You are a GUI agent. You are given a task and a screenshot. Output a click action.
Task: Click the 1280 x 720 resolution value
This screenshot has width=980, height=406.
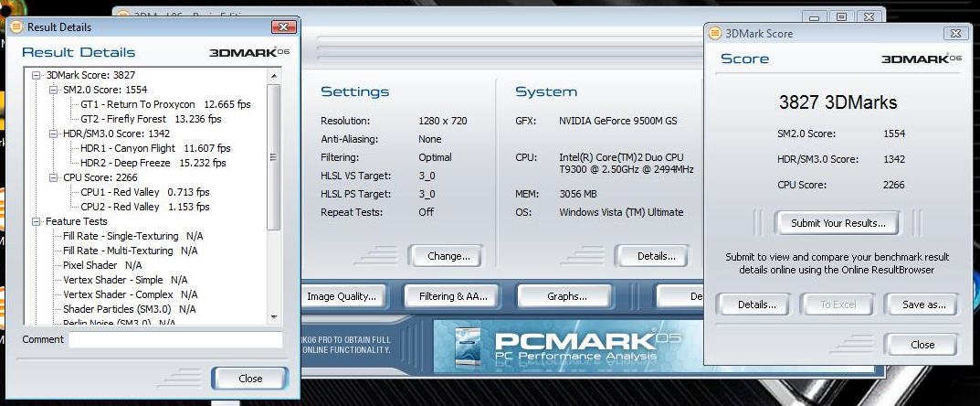[442, 121]
